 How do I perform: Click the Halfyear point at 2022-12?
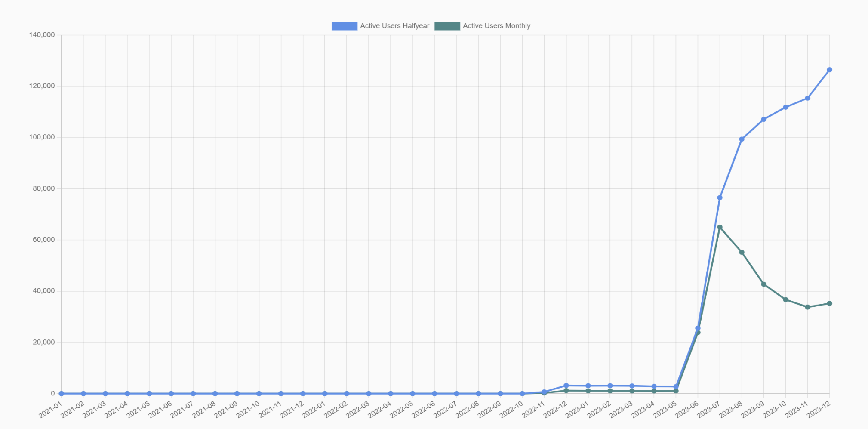(566, 386)
